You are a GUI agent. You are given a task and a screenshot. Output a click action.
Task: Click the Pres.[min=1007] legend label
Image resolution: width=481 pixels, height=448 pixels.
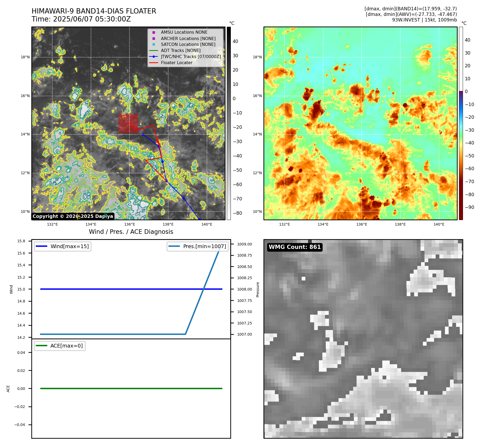(205, 246)
